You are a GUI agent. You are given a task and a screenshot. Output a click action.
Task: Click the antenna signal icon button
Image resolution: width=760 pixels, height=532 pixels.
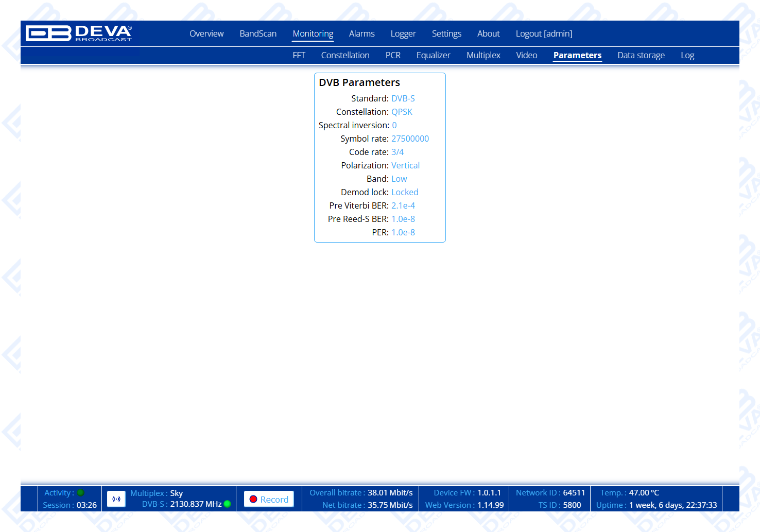pyautogui.click(x=116, y=499)
